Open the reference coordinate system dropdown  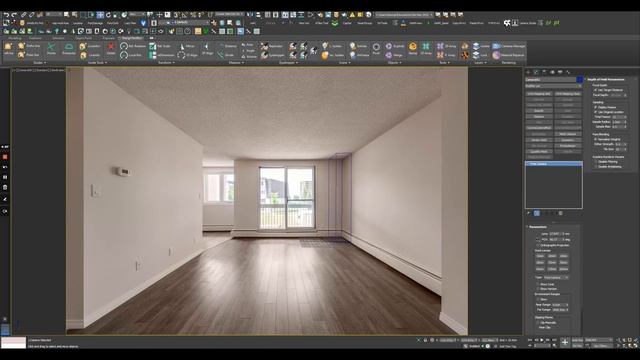[x=137, y=15]
